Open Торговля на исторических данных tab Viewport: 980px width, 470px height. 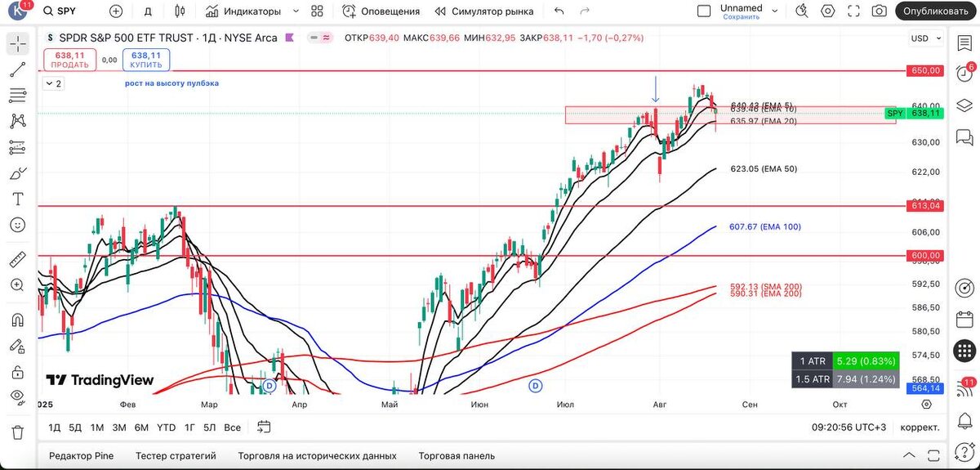point(317,456)
